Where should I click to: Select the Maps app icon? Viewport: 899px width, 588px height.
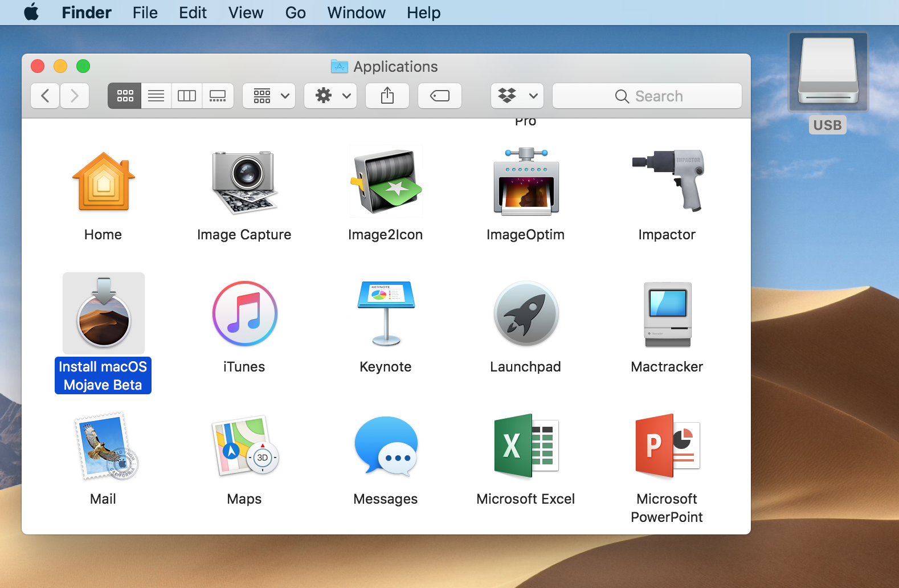point(245,446)
